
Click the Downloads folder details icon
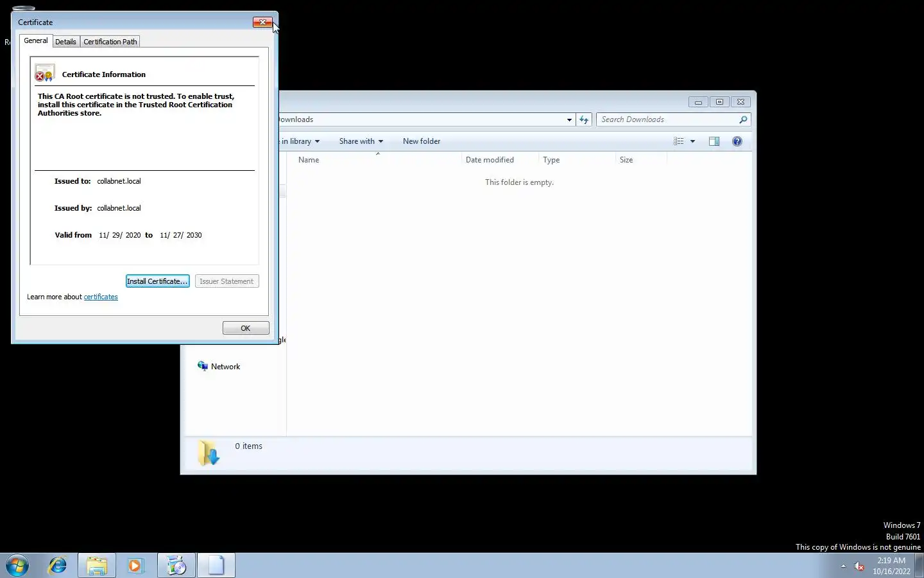[x=209, y=453]
